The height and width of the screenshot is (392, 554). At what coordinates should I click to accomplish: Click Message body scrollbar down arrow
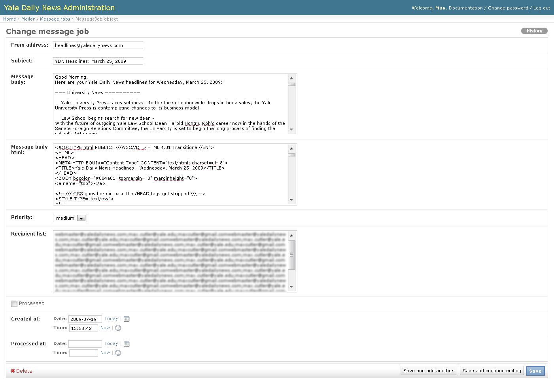click(292, 130)
